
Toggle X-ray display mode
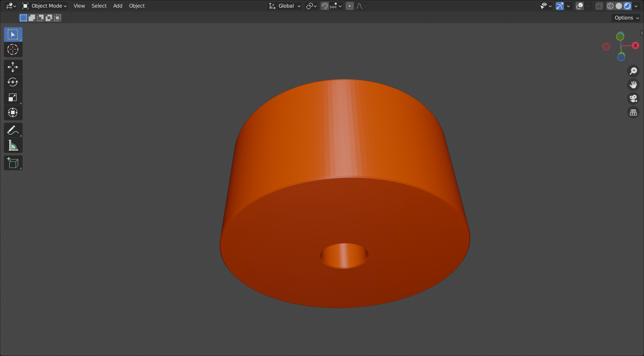tap(599, 6)
